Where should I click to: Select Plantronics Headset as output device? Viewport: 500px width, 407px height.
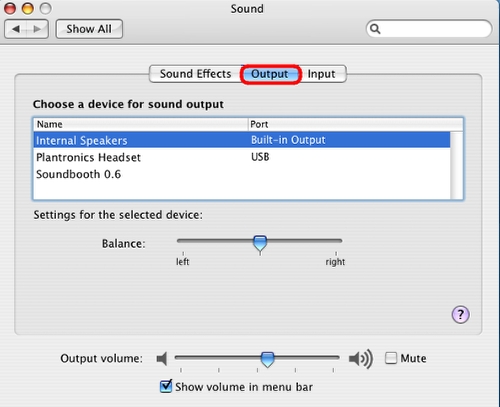click(x=242, y=157)
